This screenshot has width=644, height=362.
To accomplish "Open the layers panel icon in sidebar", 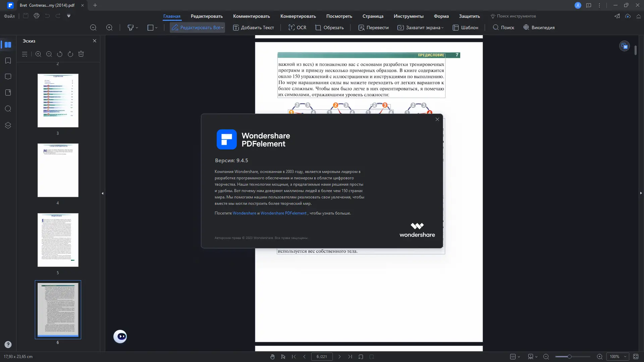I will [8, 125].
